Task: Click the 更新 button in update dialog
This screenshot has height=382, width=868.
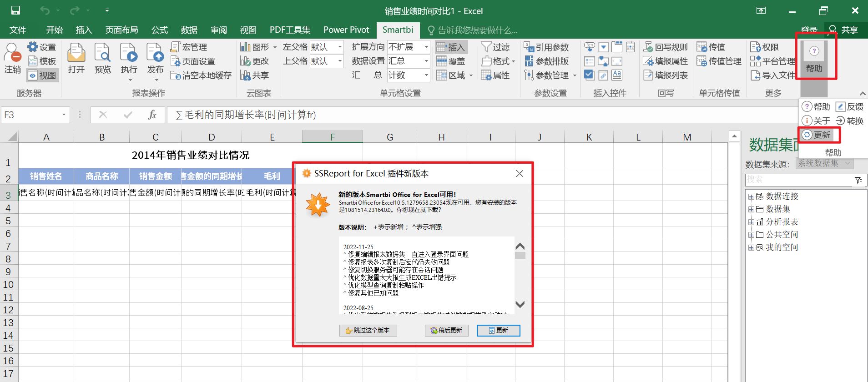Action: [498, 331]
